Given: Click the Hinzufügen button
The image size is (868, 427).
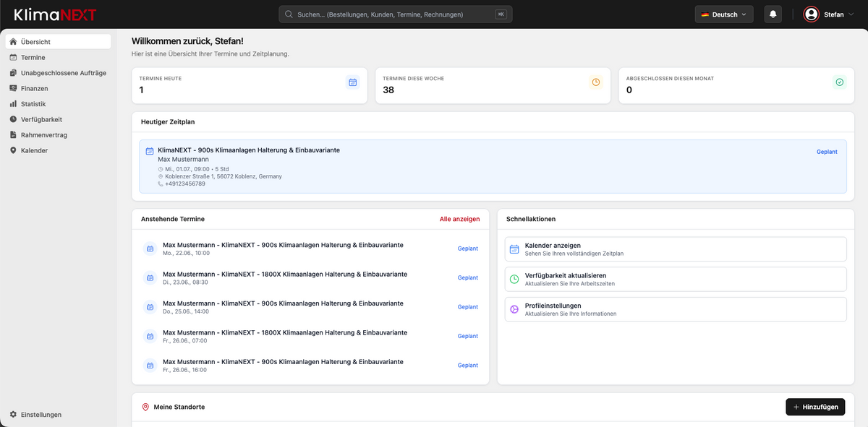Looking at the screenshot, I should pyautogui.click(x=815, y=407).
